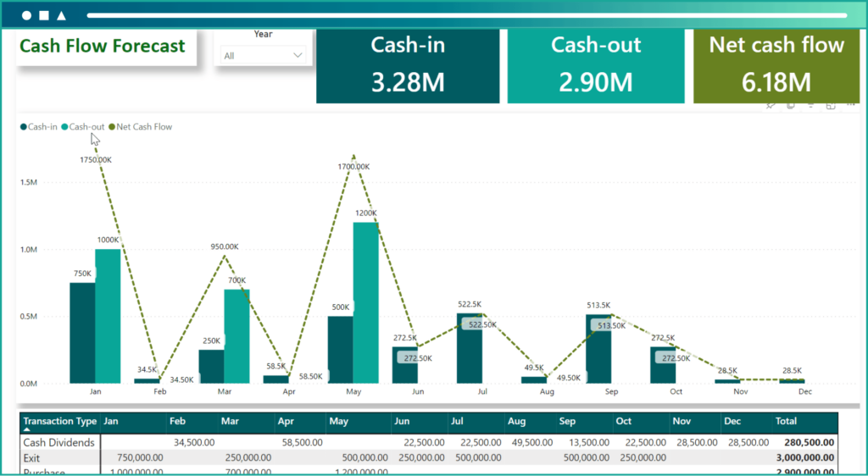Click the Cash-in 3.28M card

(x=408, y=66)
